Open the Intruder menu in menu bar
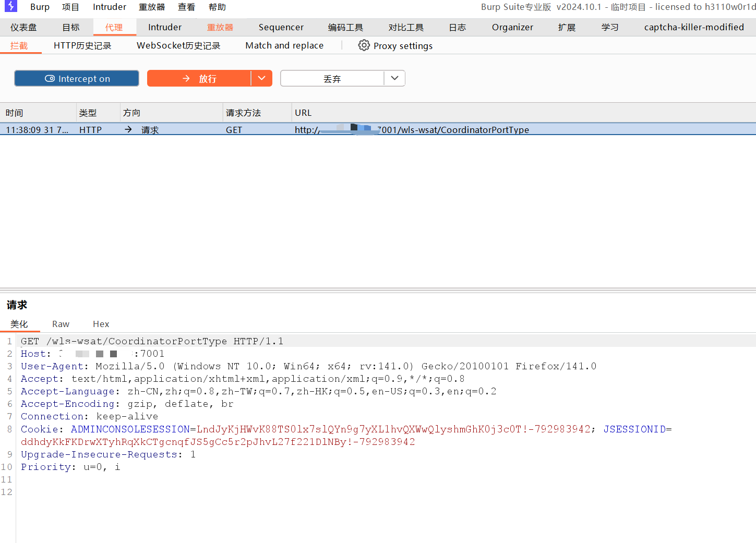756x543 pixels. click(x=110, y=7)
